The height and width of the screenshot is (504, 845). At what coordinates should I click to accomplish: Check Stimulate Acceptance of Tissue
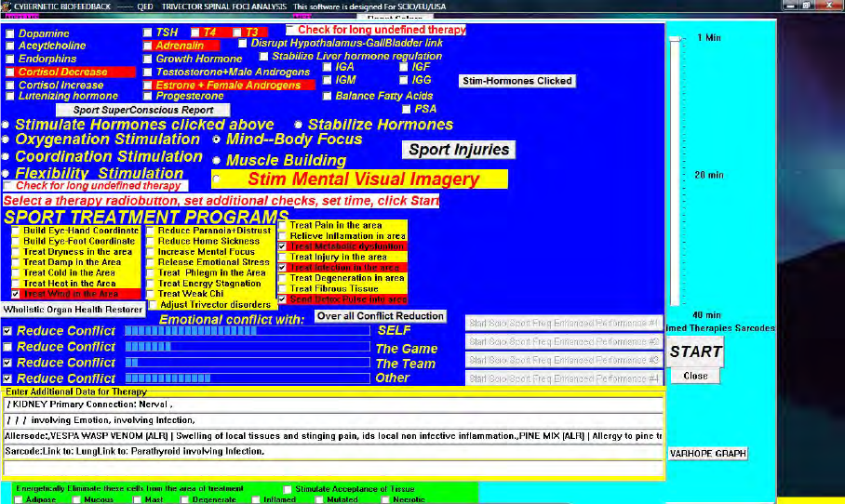[x=288, y=489]
